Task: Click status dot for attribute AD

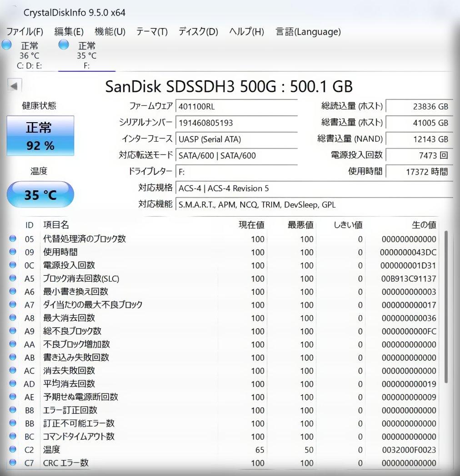Action: pyautogui.click(x=13, y=383)
